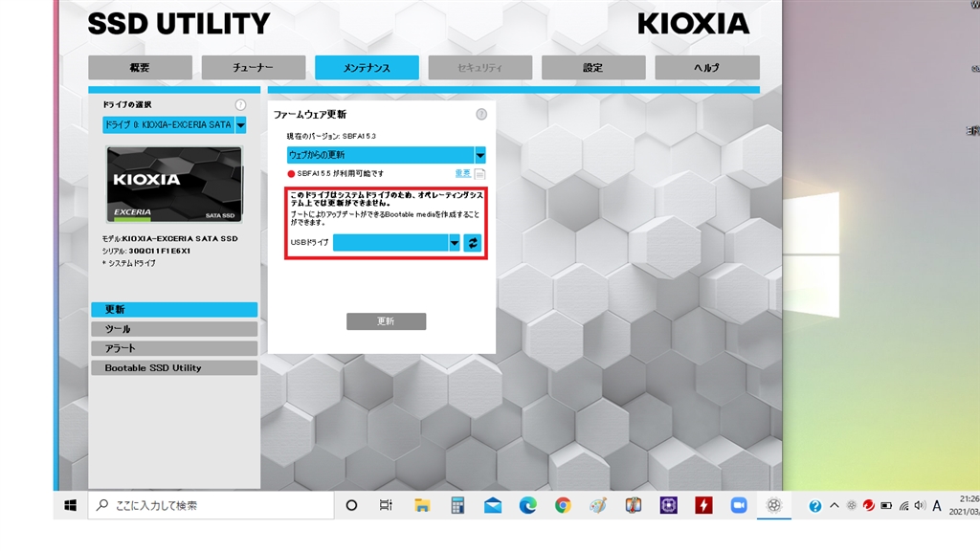Select ツール in the left sidebar
Screen dimensions: 980x551
tap(174, 329)
